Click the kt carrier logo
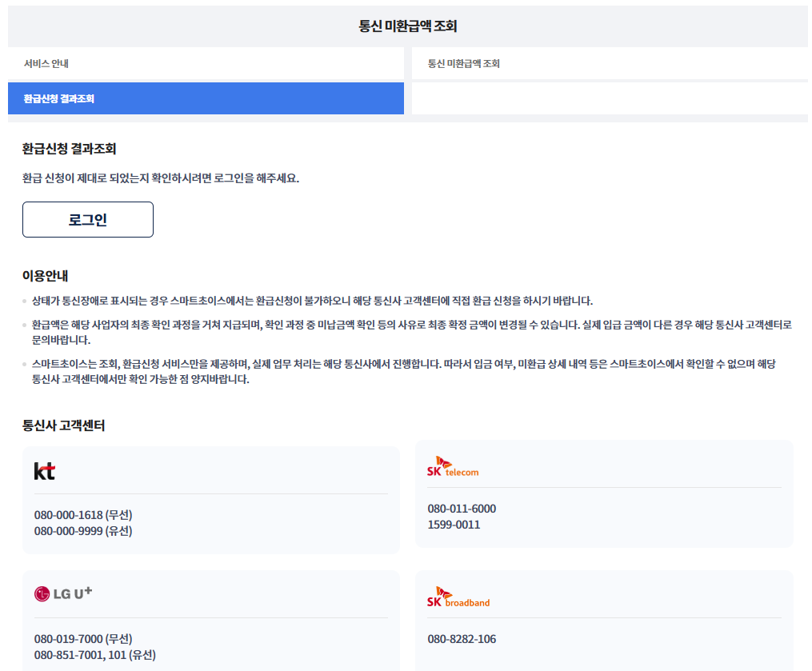The image size is (812, 671). pyautogui.click(x=46, y=471)
